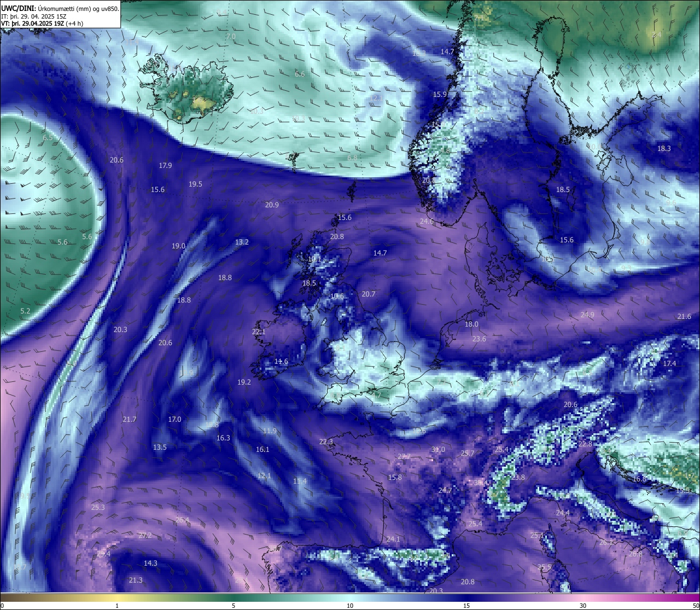Click the 17.4 value label
The width and height of the screenshot is (700, 610).
pos(669,363)
